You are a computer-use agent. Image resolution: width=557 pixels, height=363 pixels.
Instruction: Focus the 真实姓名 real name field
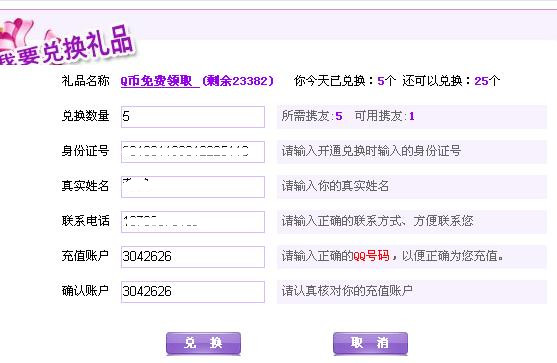[193, 186]
